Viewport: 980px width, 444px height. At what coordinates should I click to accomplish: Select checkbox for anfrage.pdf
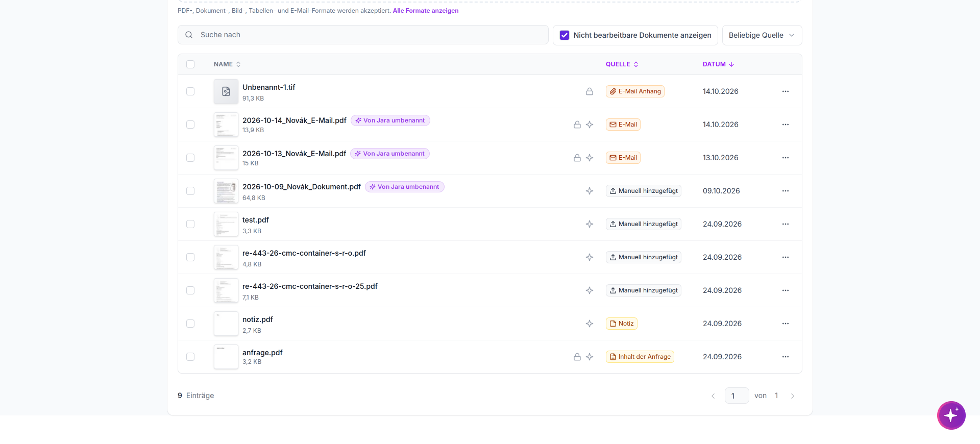pos(190,357)
